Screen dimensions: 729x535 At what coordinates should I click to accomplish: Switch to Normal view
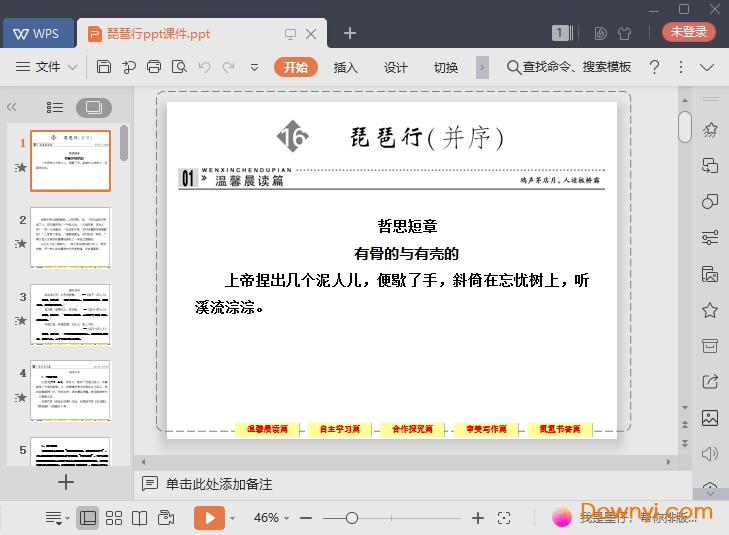(x=88, y=518)
